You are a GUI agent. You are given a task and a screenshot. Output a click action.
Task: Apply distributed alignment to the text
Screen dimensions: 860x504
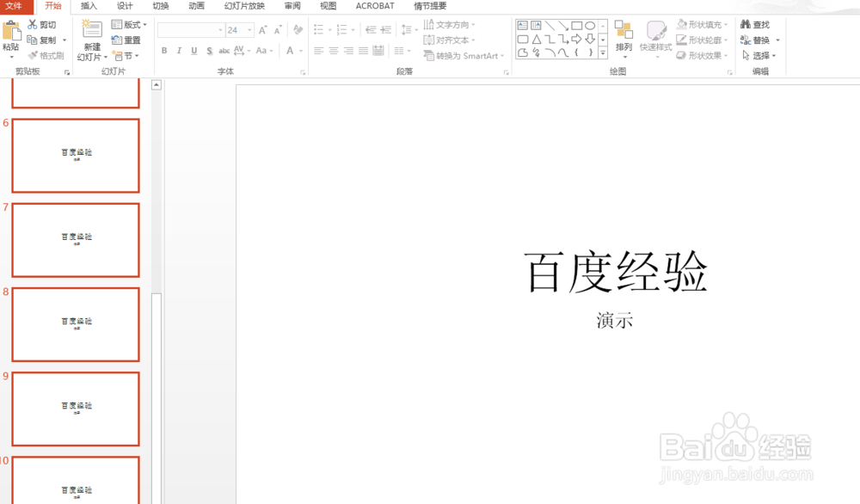[x=378, y=51]
